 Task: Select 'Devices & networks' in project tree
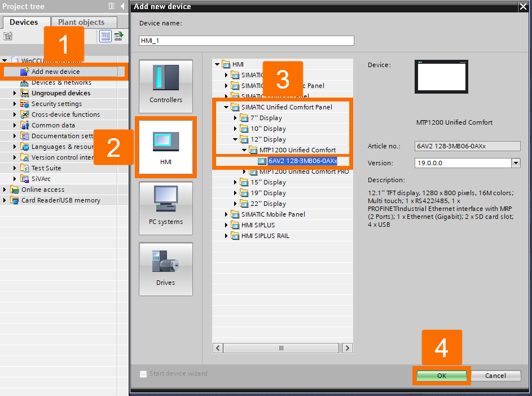[61, 82]
